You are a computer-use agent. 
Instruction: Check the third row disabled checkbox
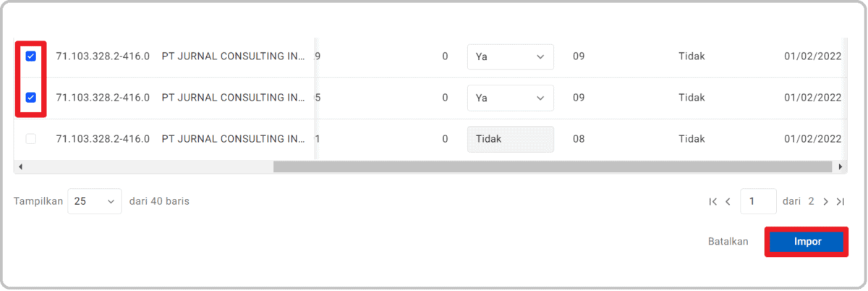31,139
